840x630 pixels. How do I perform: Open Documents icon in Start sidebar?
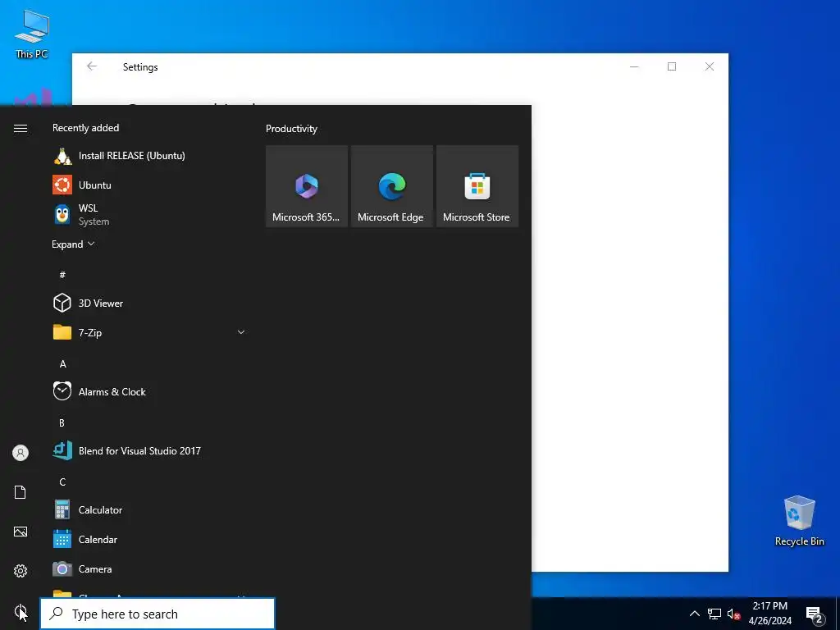21,492
